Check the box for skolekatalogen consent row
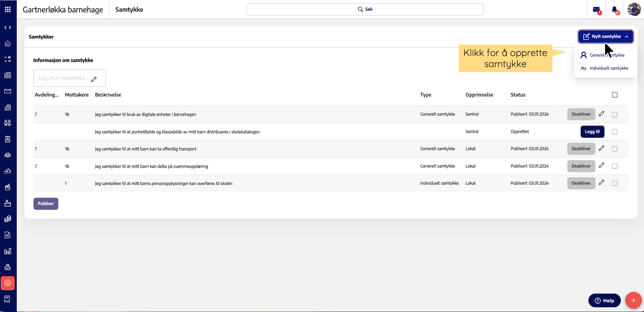The width and height of the screenshot is (644, 312). coord(614,132)
